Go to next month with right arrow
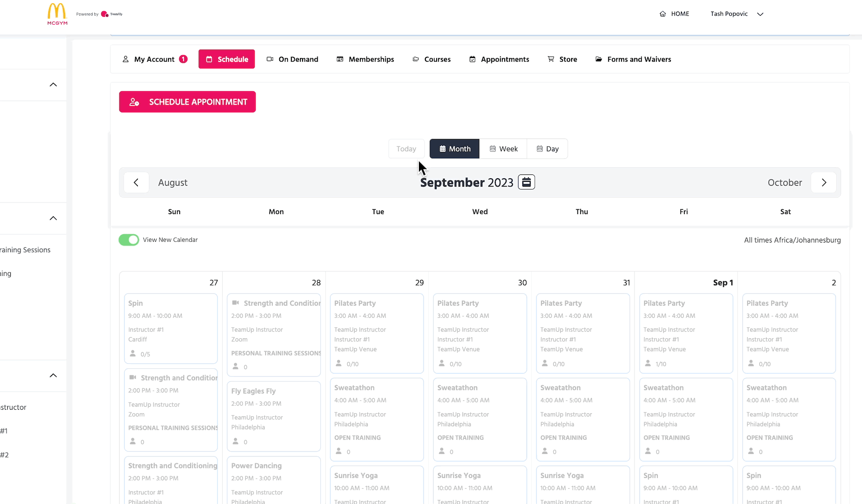The image size is (862, 504). click(x=824, y=183)
